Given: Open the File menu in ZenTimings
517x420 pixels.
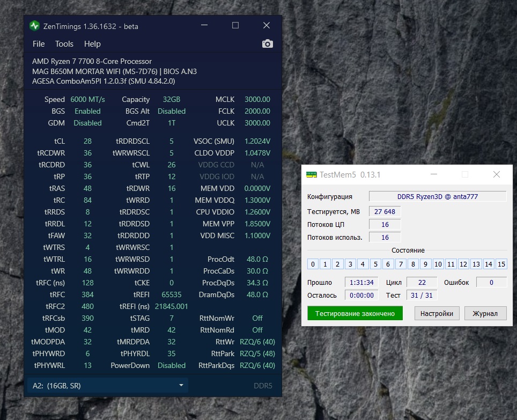Looking at the screenshot, I should [x=39, y=44].
